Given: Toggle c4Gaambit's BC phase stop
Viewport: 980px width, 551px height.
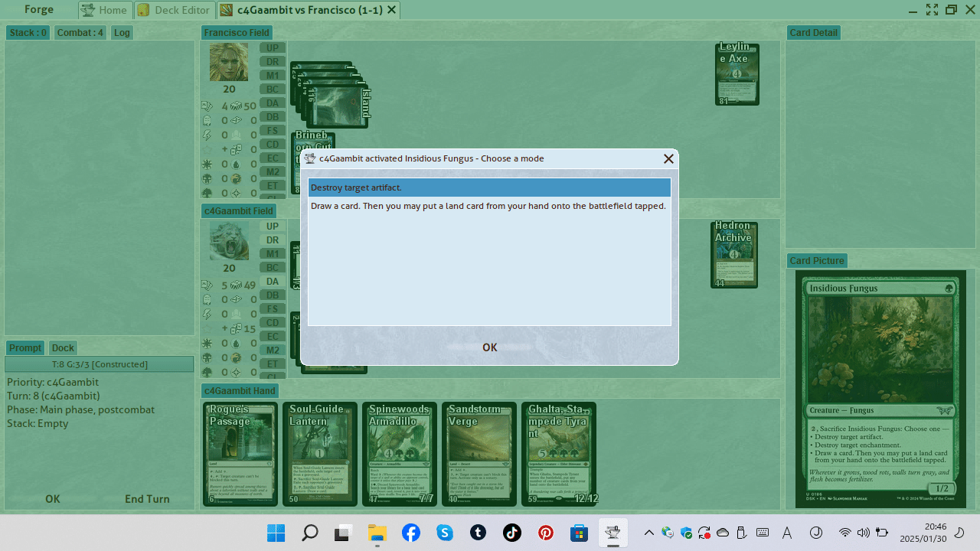Looking at the screenshot, I should [x=273, y=267].
